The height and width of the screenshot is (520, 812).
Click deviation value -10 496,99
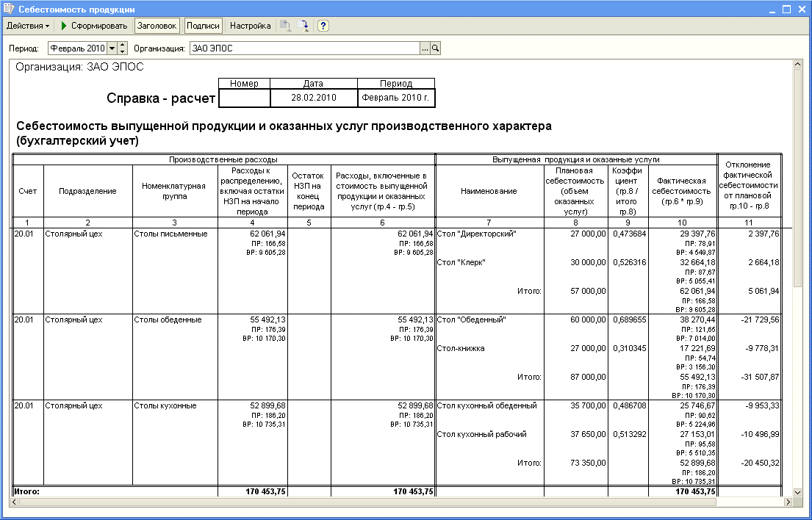click(761, 434)
